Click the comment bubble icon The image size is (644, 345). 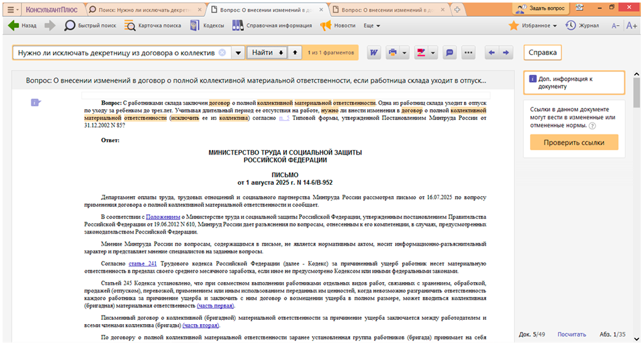(450, 53)
